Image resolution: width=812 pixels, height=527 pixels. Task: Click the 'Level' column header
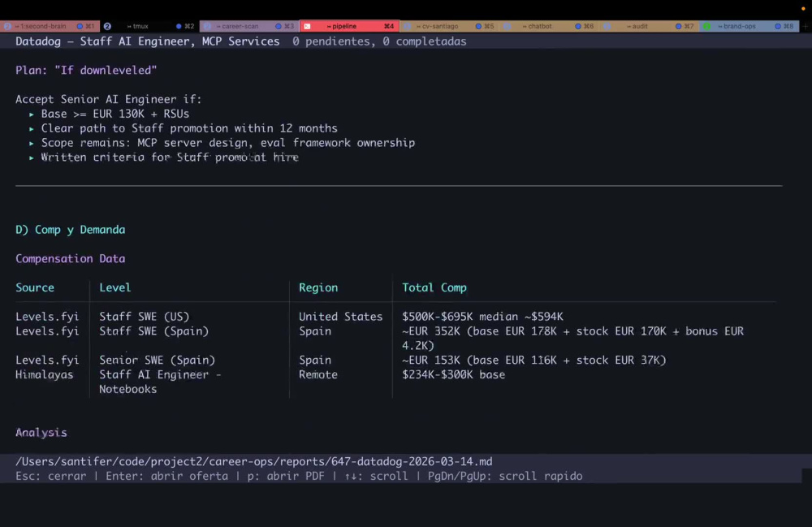click(x=115, y=287)
